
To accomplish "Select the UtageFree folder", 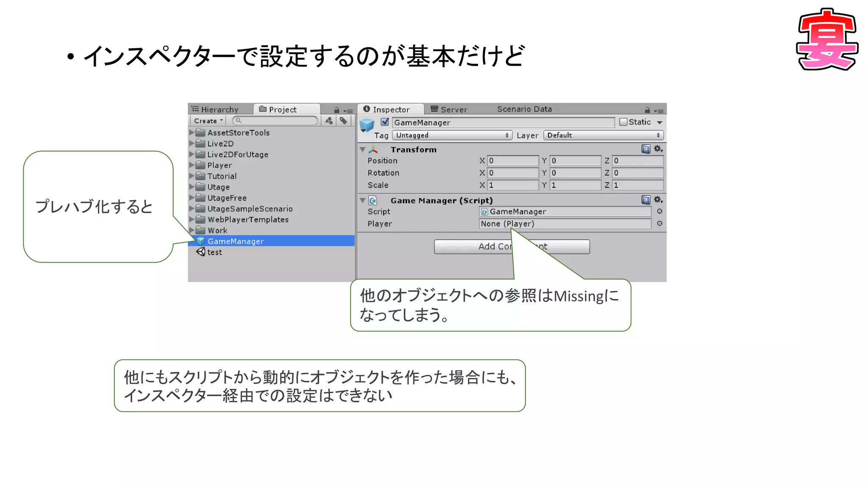I will (271, 198).
